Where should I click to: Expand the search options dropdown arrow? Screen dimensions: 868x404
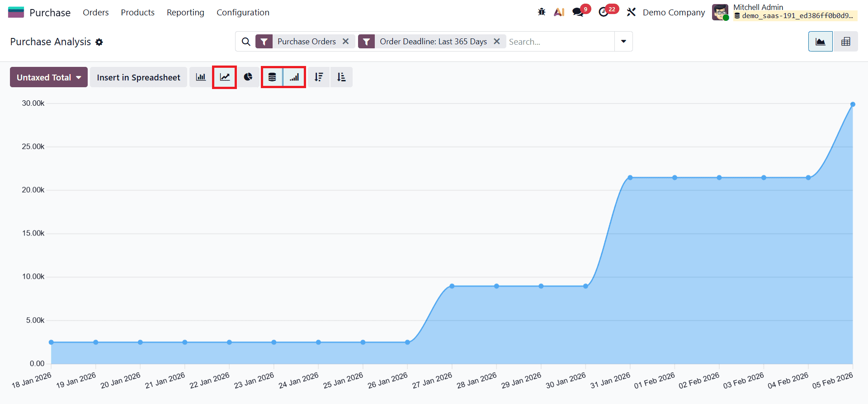tap(623, 42)
